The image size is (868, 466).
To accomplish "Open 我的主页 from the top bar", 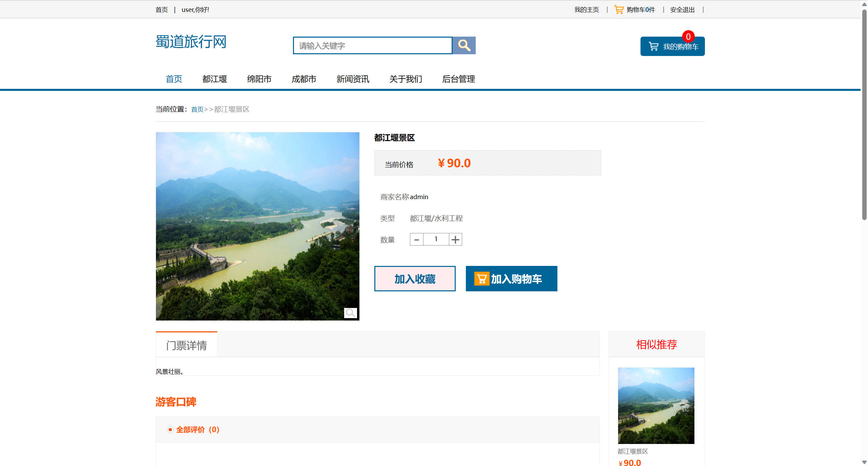I will tap(586, 9).
